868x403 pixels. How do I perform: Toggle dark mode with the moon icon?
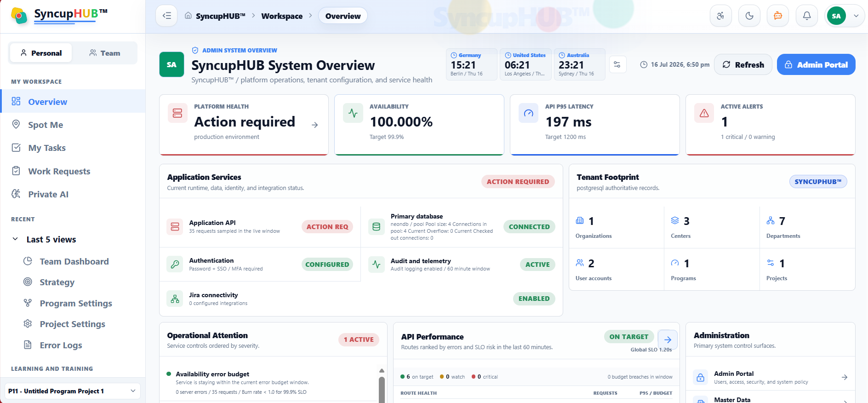(x=749, y=16)
